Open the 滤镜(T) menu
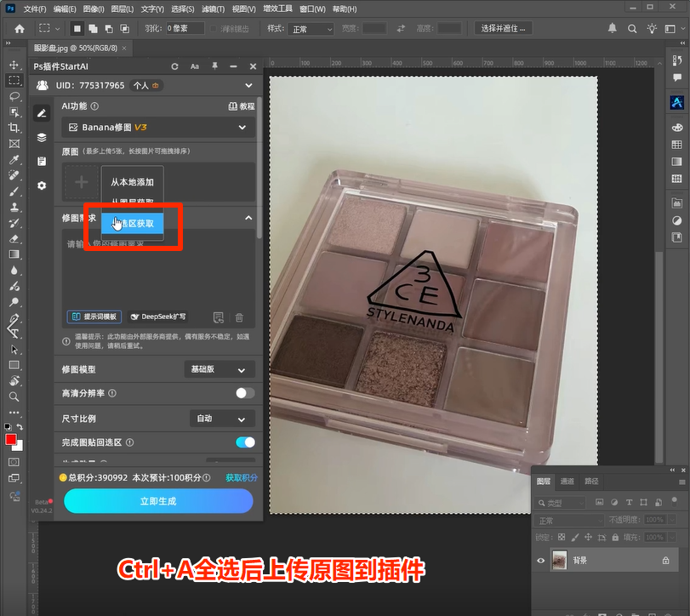 (x=213, y=9)
